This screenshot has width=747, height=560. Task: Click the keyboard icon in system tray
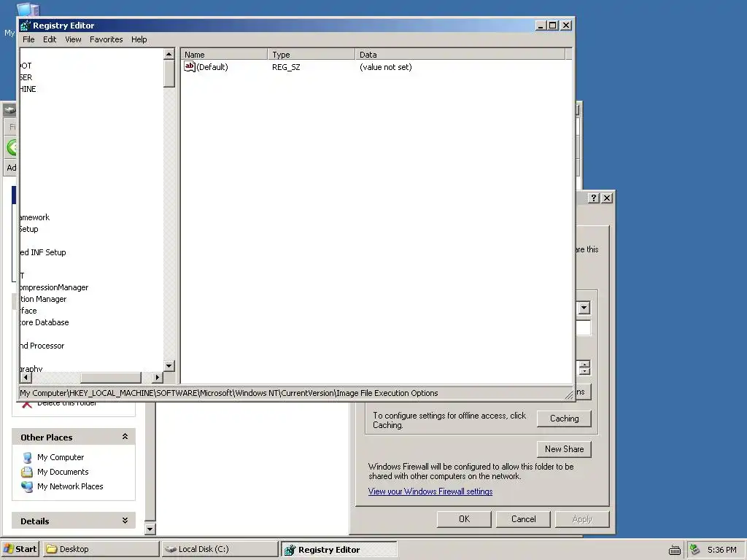675,550
